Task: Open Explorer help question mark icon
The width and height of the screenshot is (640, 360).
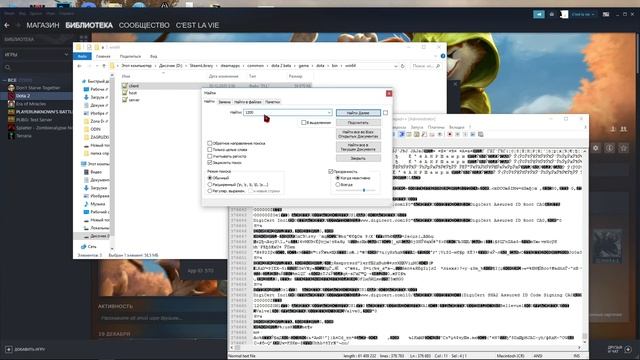Action: [443, 56]
